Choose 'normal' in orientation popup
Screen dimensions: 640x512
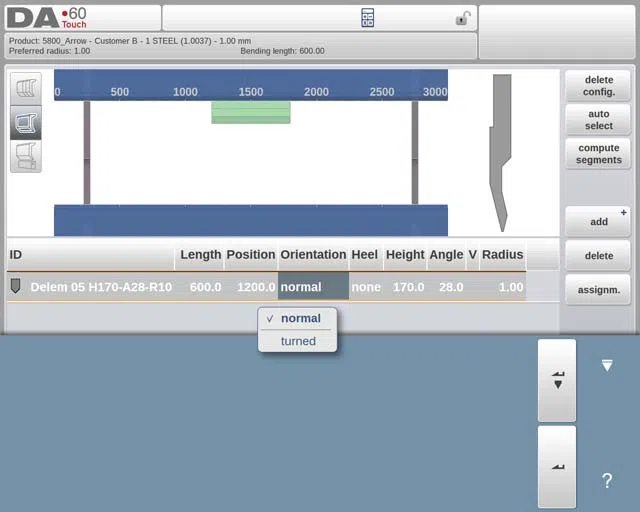pyautogui.click(x=297, y=318)
